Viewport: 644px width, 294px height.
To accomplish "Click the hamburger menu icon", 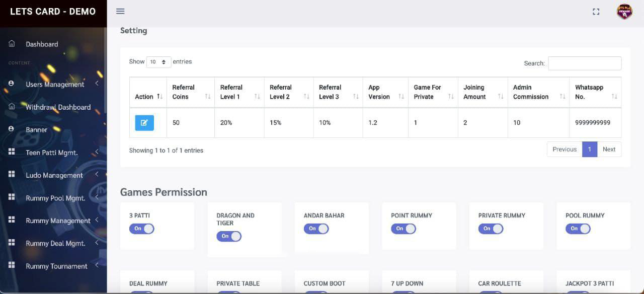I will point(120,11).
